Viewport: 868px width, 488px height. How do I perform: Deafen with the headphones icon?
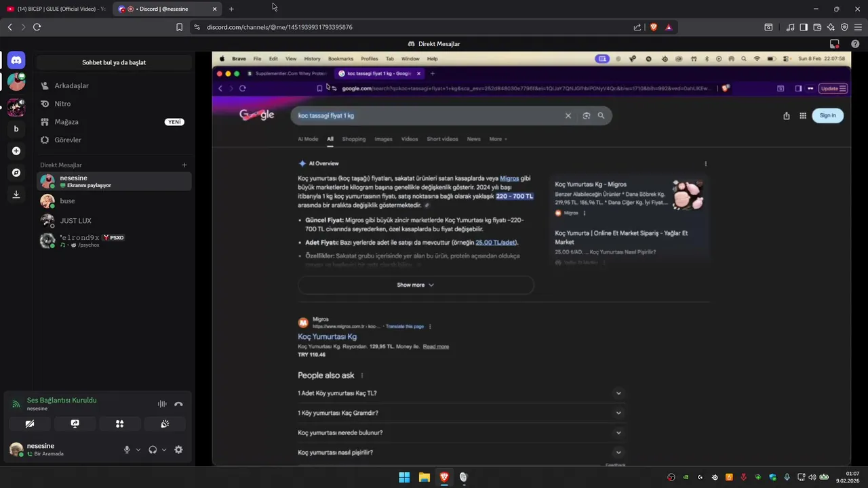(153, 449)
